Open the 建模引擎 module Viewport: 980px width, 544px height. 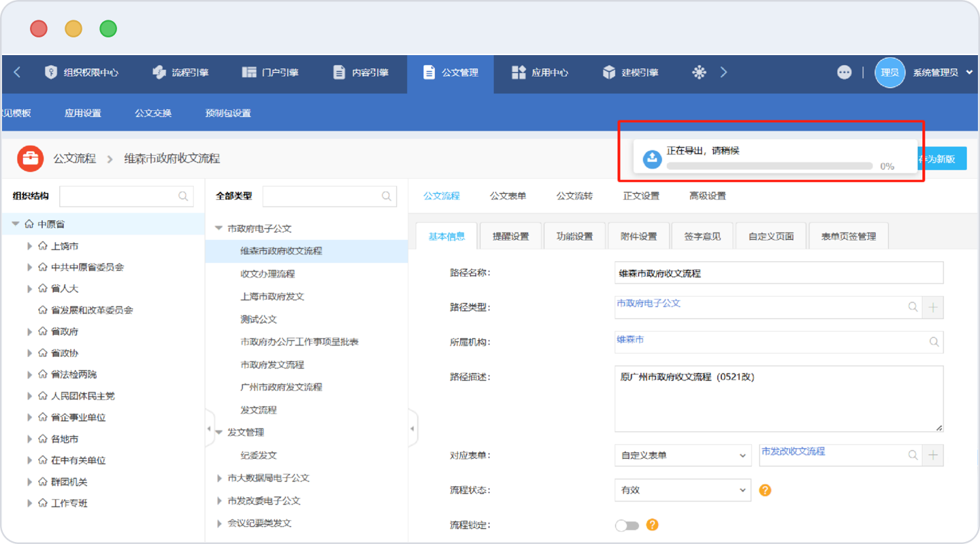point(630,72)
